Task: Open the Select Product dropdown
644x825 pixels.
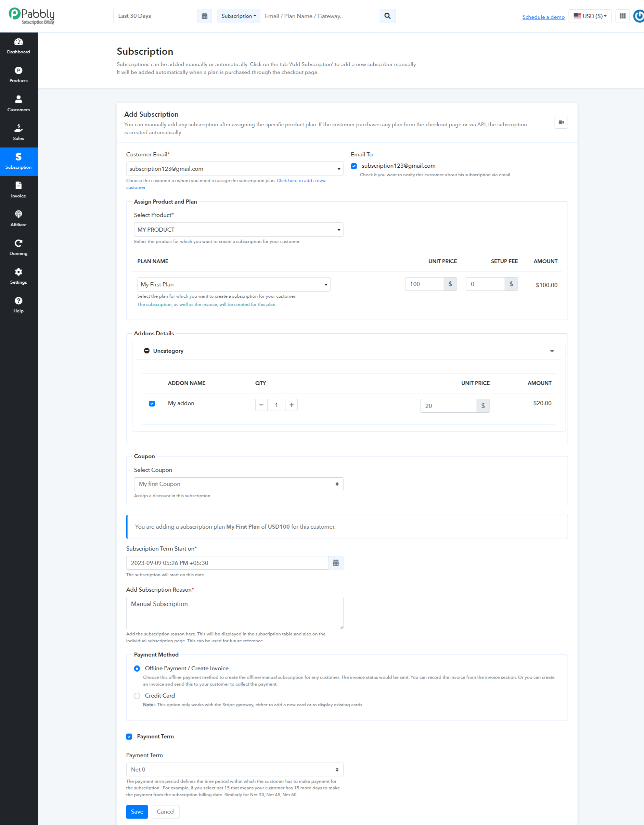Action: 239,230
